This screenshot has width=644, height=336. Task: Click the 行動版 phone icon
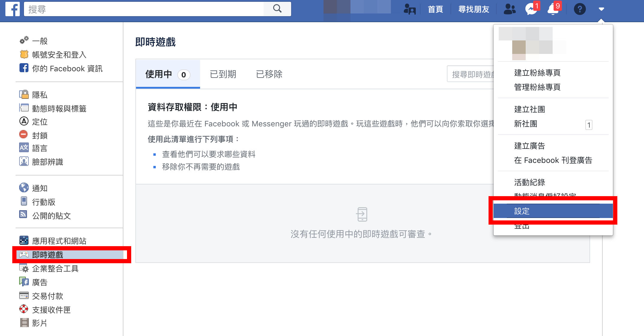coord(24,201)
